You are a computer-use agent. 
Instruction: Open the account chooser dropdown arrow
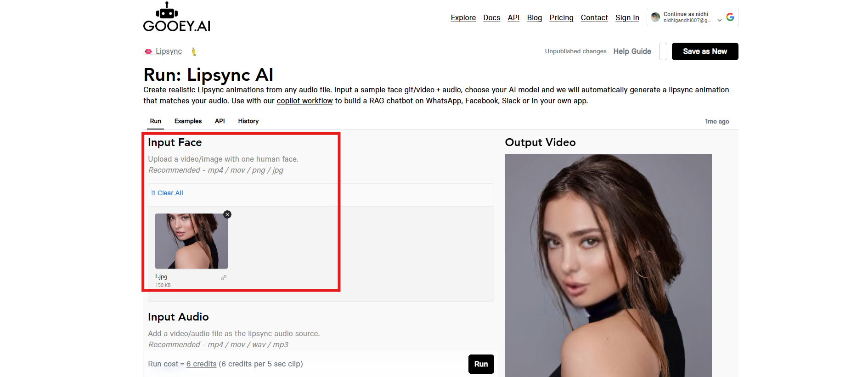coord(719,20)
